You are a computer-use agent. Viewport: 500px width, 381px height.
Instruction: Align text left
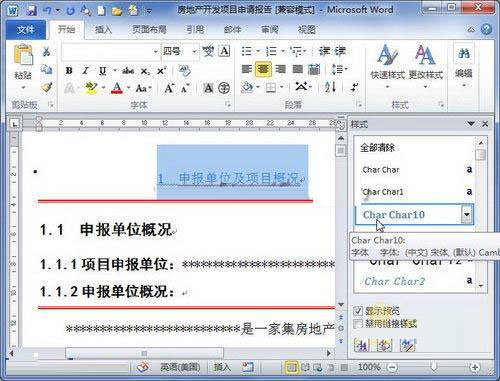coord(247,69)
